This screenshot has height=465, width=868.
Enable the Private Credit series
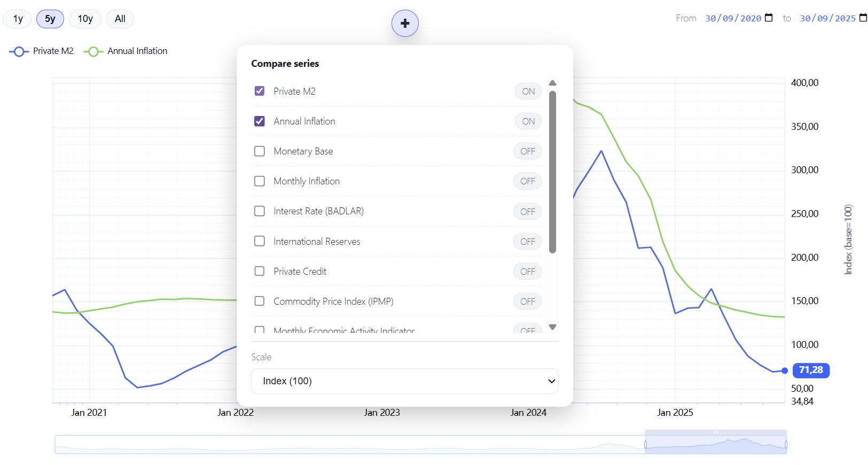tap(260, 271)
